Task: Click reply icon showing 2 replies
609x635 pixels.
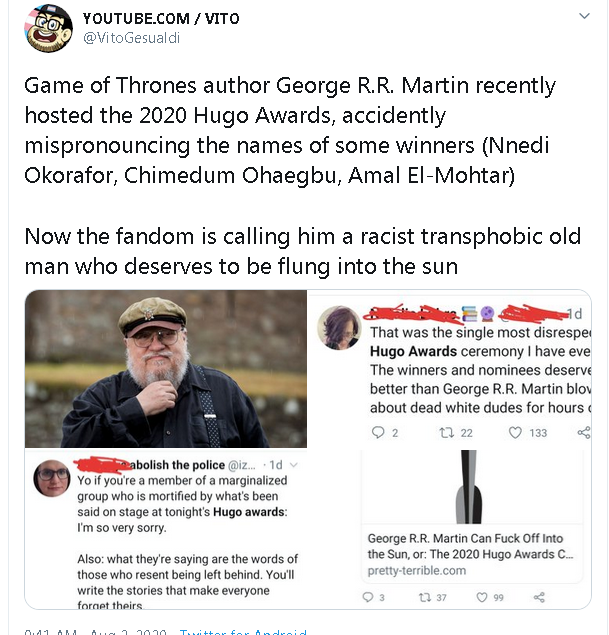Action: (378, 432)
